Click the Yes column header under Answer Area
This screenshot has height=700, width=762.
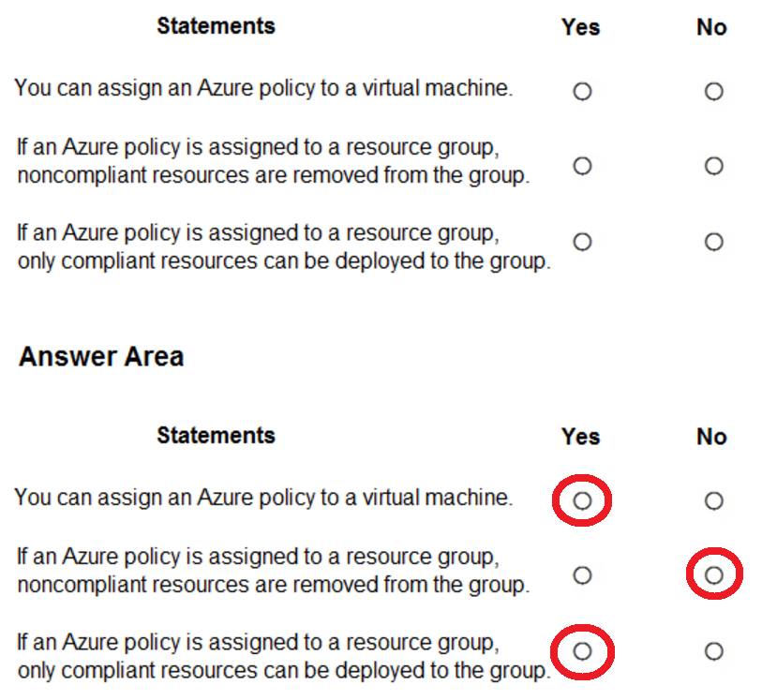(x=581, y=437)
